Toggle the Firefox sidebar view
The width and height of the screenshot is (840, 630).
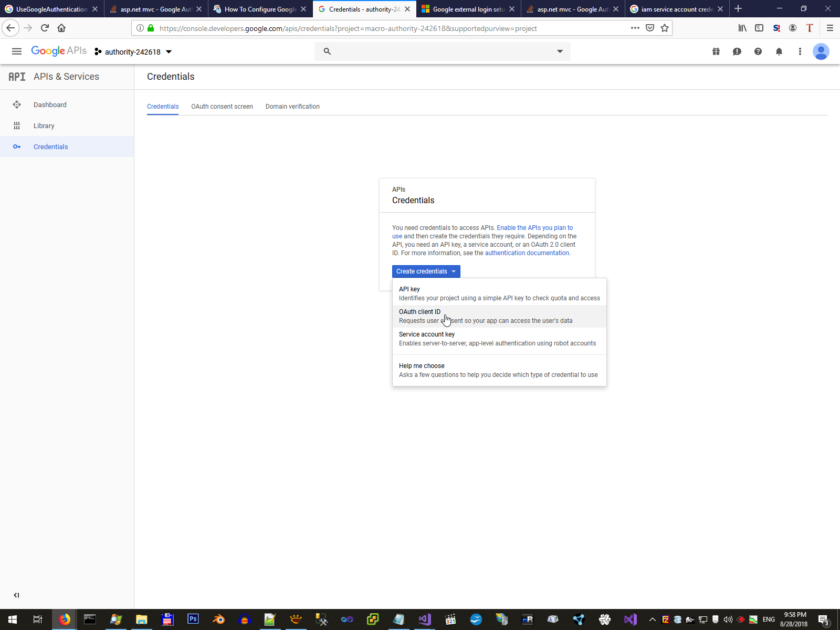[x=759, y=28]
